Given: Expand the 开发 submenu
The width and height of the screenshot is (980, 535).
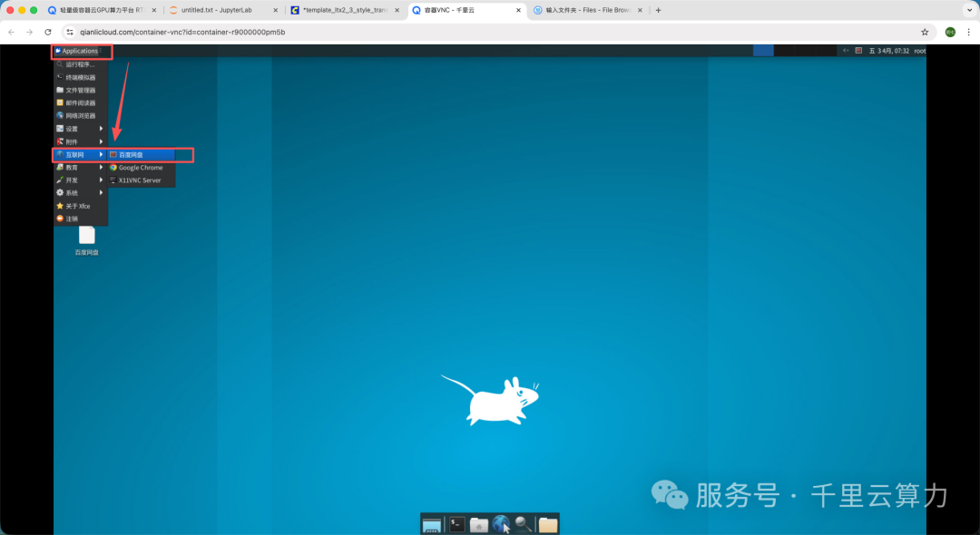Looking at the screenshot, I should pyautogui.click(x=81, y=180).
